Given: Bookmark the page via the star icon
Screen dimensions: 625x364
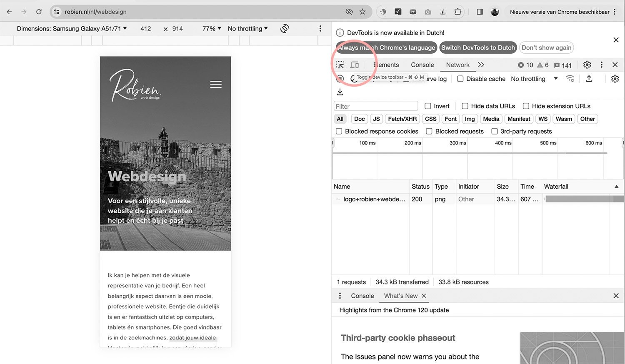Looking at the screenshot, I should (362, 12).
